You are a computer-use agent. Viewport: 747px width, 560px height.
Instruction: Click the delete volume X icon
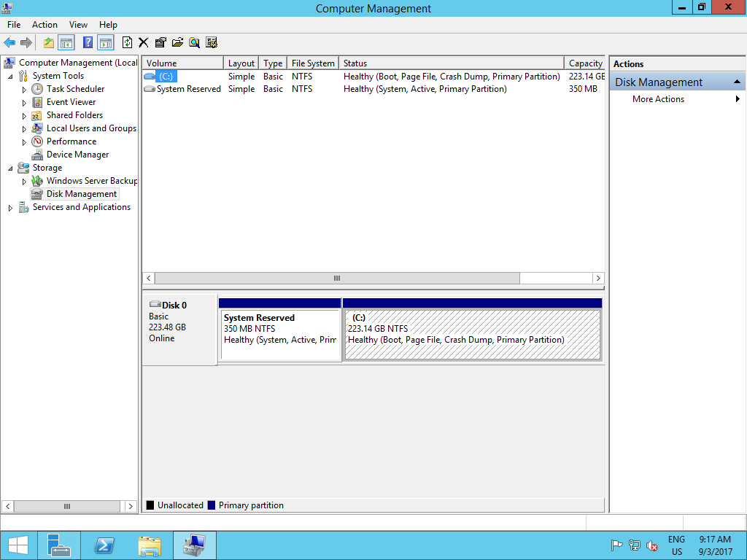click(143, 42)
